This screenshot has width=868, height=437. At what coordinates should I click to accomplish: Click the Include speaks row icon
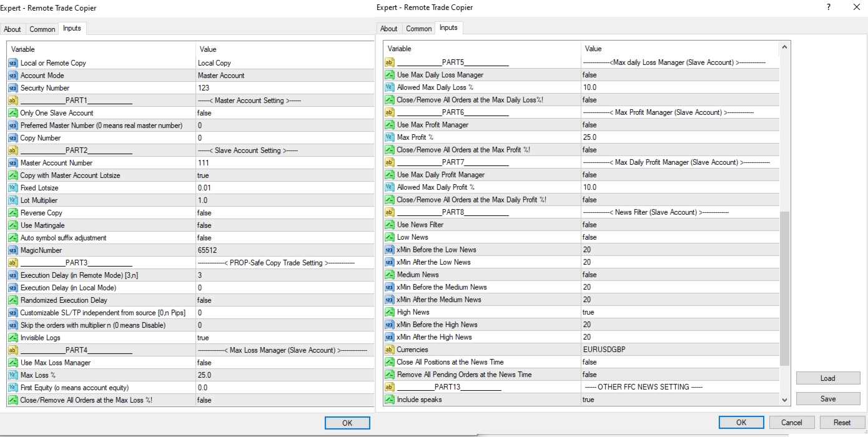(390, 400)
